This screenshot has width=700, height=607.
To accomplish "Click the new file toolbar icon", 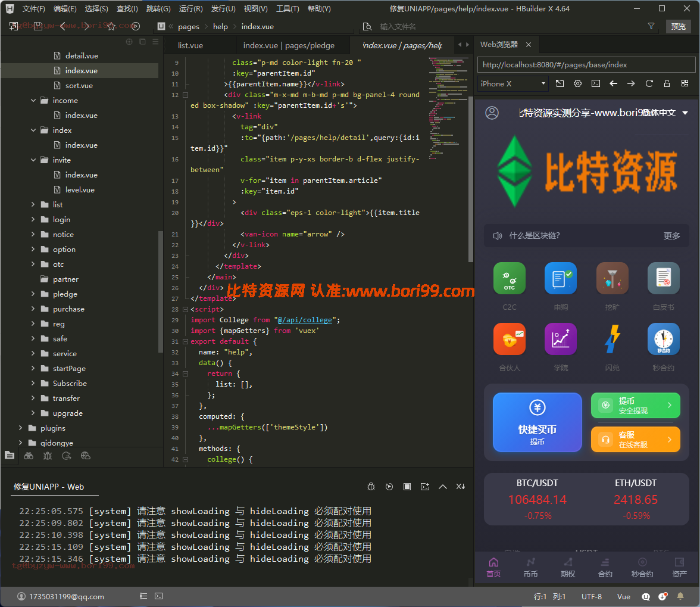I will coord(14,26).
